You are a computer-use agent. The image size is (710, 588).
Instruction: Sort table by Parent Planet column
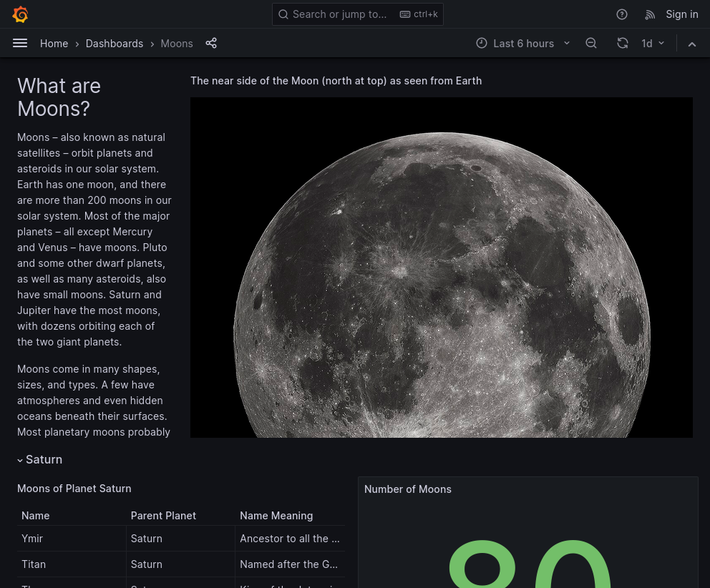[163, 516]
